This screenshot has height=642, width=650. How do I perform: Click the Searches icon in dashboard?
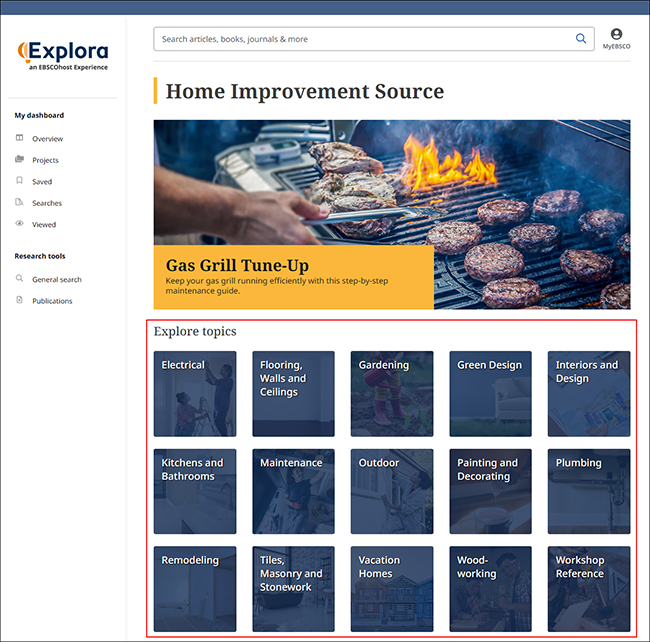pyautogui.click(x=19, y=202)
